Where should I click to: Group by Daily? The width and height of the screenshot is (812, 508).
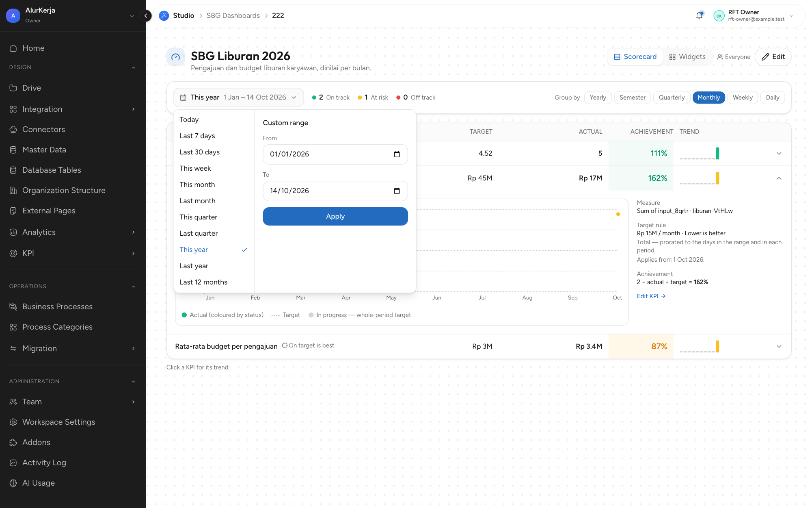pyautogui.click(x=772, y=98)
